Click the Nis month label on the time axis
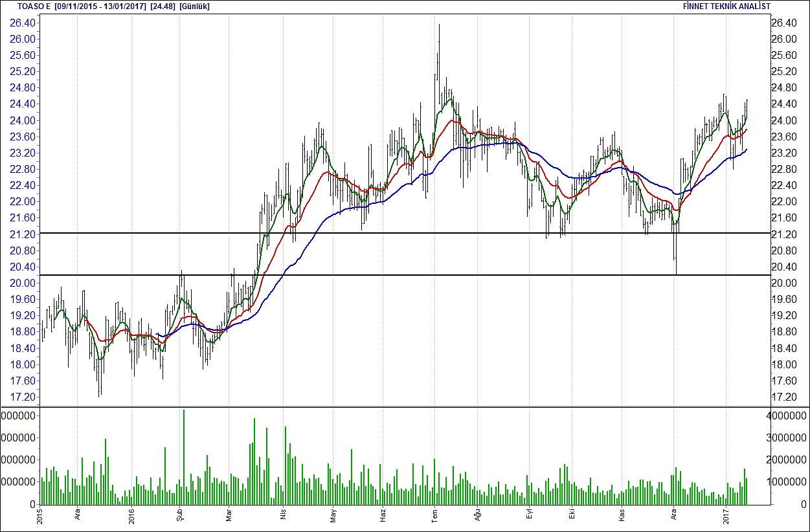This screenshot has width=810, height=532. [282, 516]
